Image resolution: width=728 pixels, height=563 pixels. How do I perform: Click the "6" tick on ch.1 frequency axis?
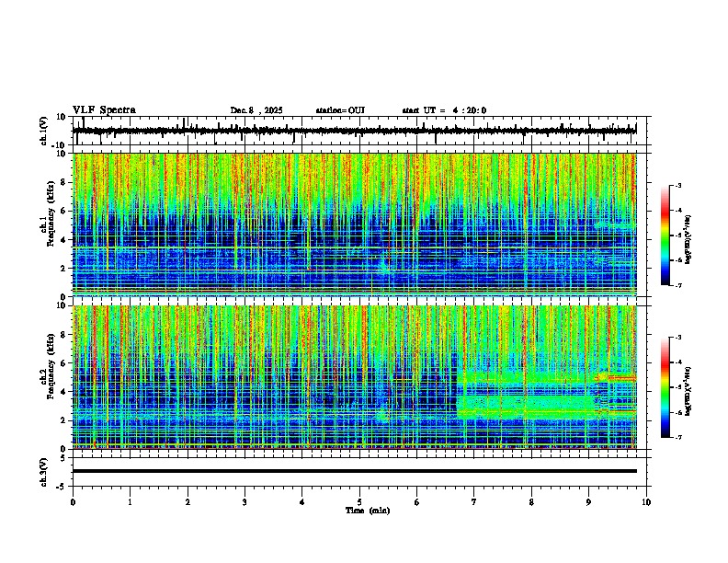[x=64, y=211]
